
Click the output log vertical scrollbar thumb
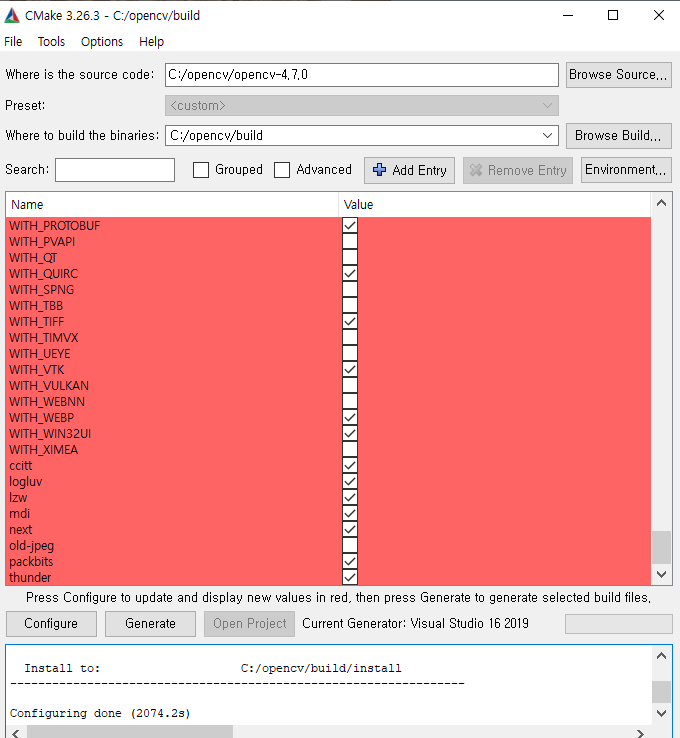tap(661, 691)
